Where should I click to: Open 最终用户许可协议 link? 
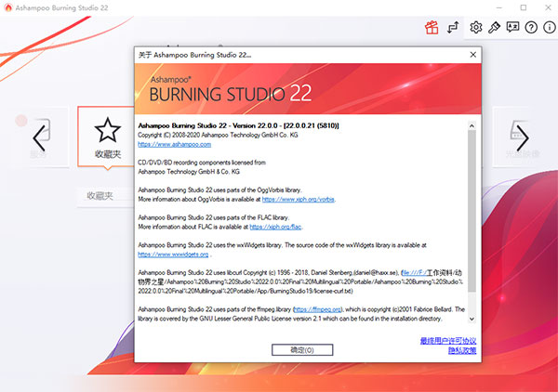pos(448,341)
